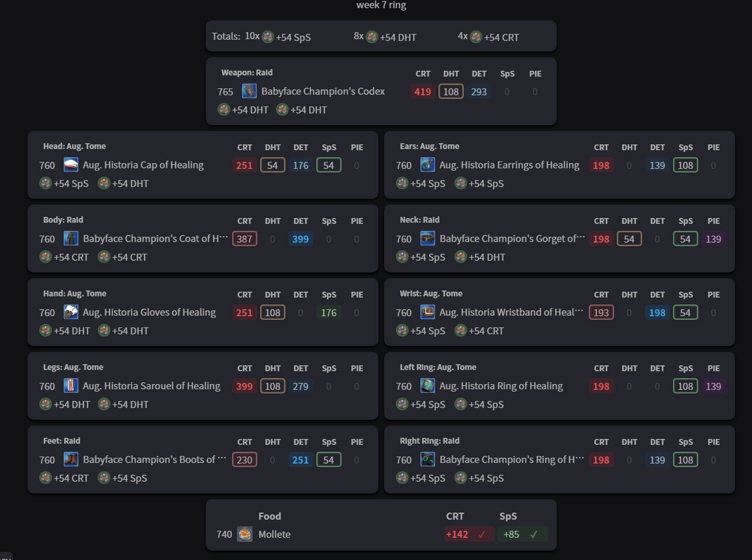
Task: Click the Babyface Champion's Boots icon
Action: click(71, 459)
